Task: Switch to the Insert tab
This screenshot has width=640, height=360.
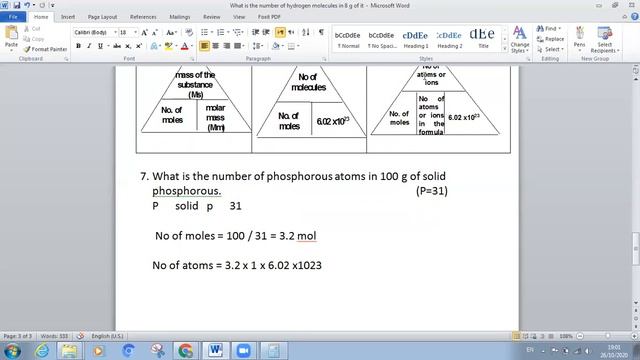Action: click(x=68, y=17)
